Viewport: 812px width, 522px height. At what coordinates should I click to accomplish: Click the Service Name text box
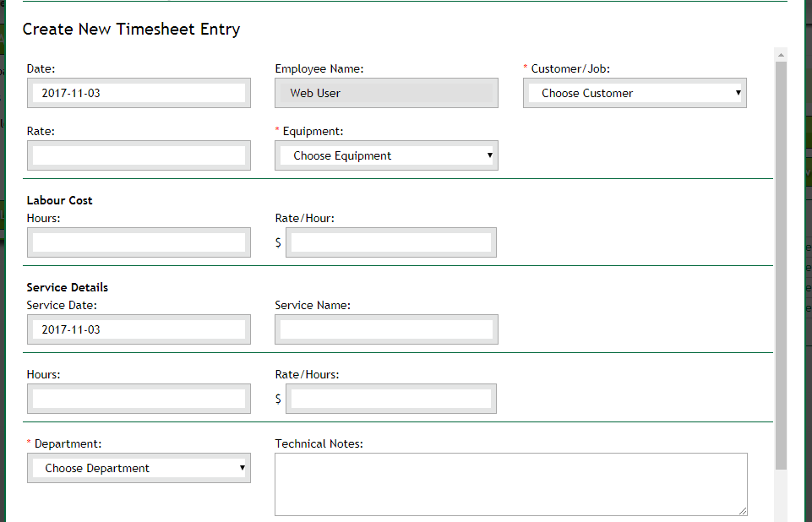coord(386,329)
